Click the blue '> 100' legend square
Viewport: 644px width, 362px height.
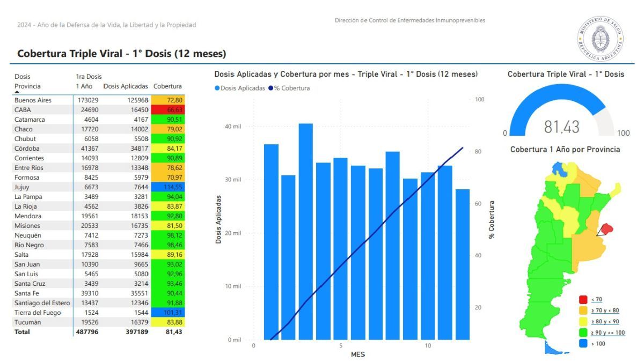[583, 344]
